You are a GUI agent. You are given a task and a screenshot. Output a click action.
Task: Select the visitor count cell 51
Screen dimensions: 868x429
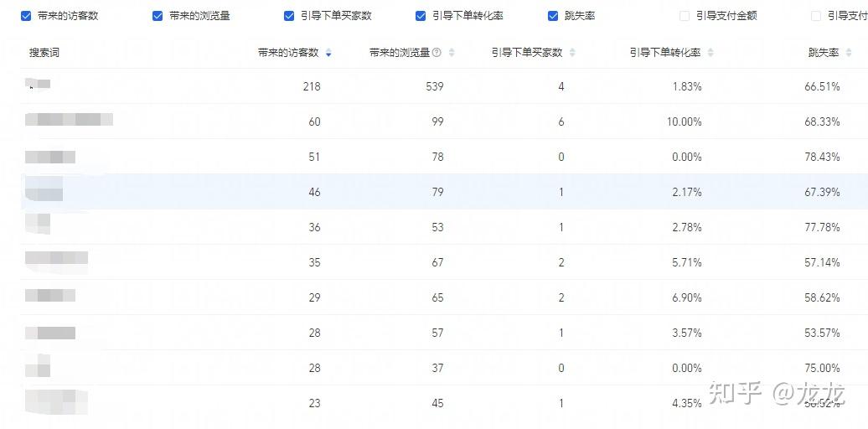click(314, 158)
